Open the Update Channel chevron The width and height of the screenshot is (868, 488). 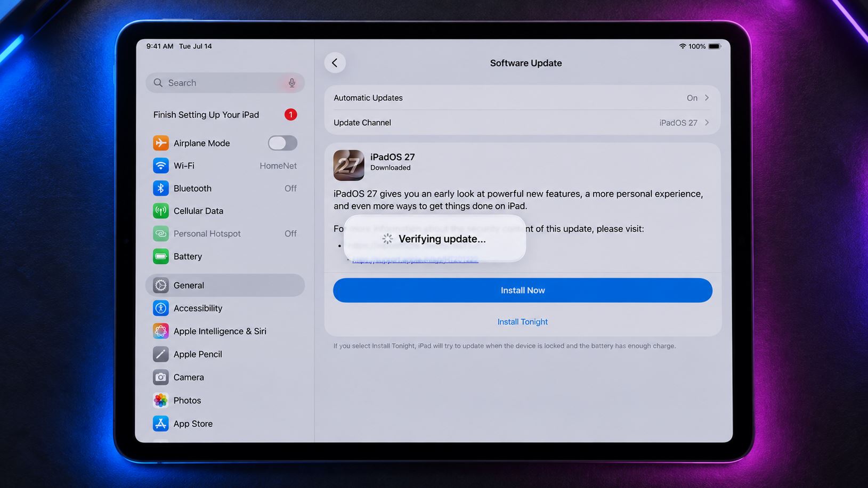tap(707, 123)
